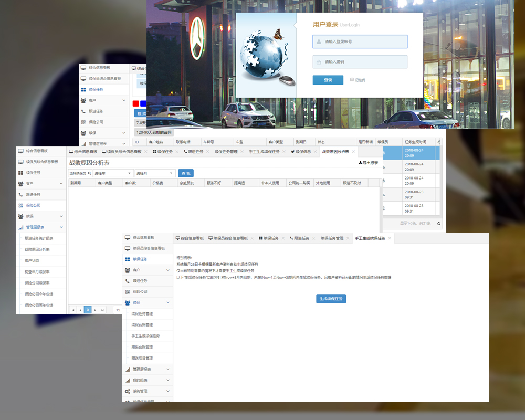
Task: Open 保险公司今年业绩 submenu item
Action: [x=39, y=295]
